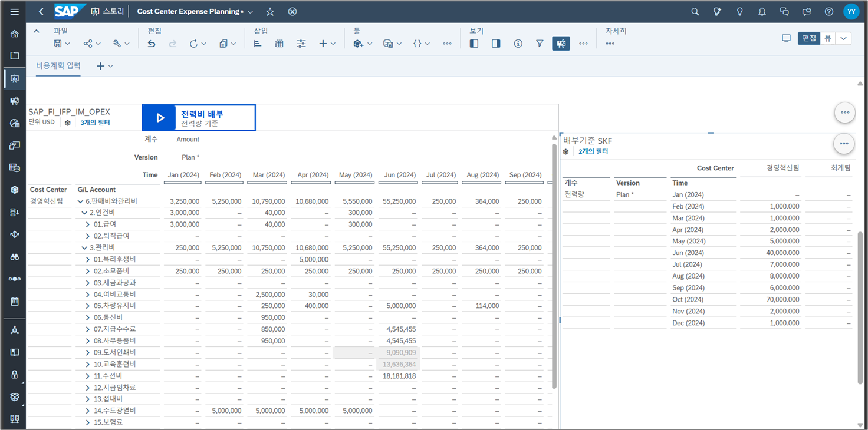
Task: Click the save disk icon under 파일
Action: (x=58, y=44)
